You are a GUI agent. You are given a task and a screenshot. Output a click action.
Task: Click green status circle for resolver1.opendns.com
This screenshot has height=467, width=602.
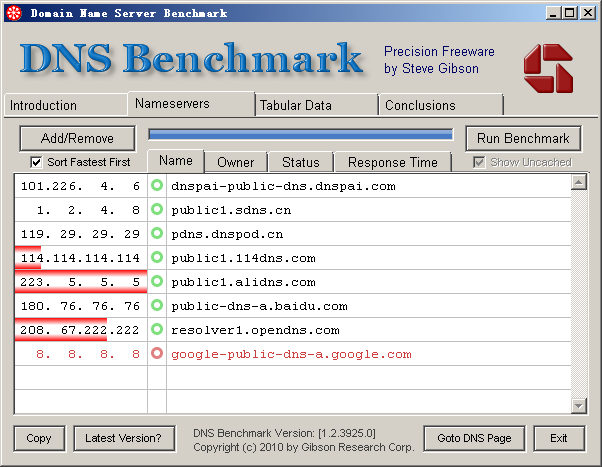pyautogui.click(x=157, y=329)
